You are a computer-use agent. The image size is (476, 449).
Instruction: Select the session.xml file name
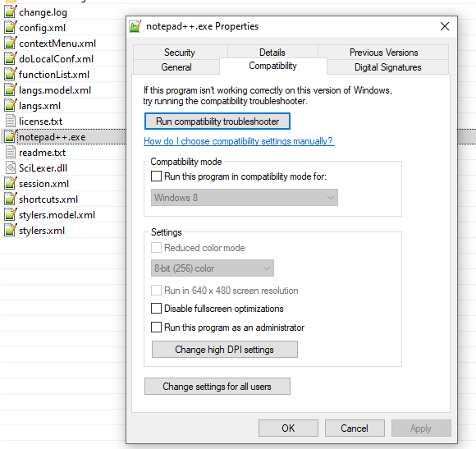pyautogui.click(x=43, y=184)
